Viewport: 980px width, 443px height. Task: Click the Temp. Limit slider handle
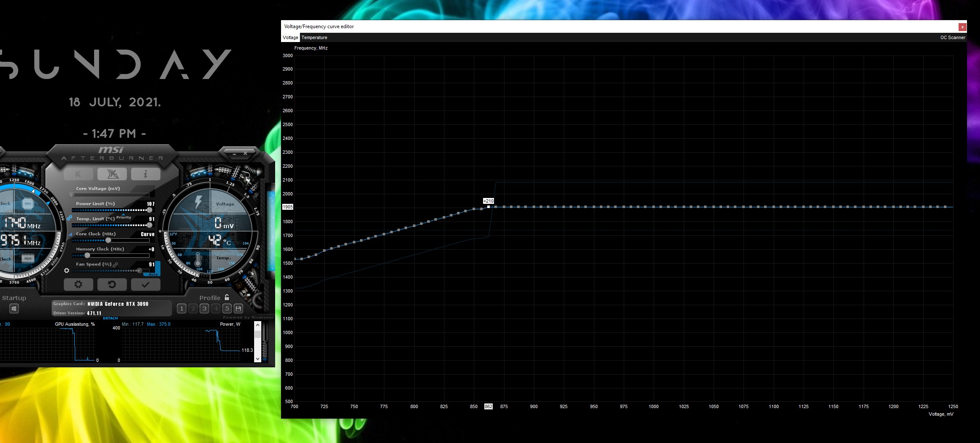pos(150,225)
